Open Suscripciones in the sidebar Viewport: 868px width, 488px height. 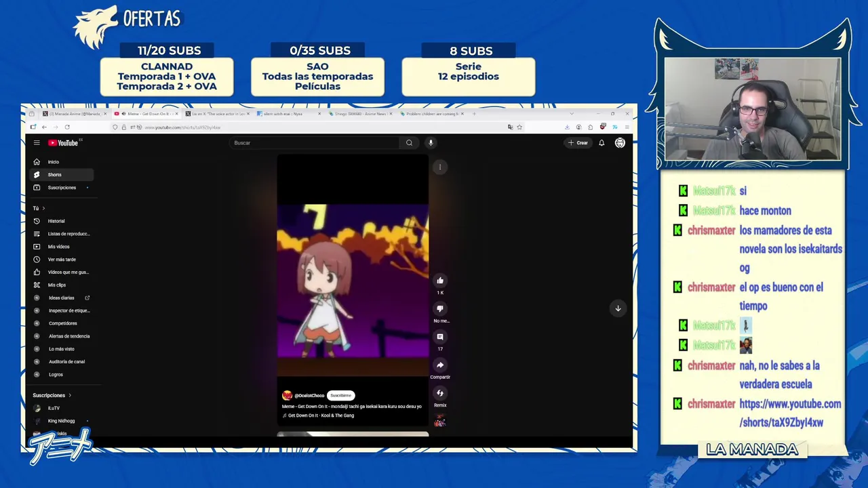[63, 188]
